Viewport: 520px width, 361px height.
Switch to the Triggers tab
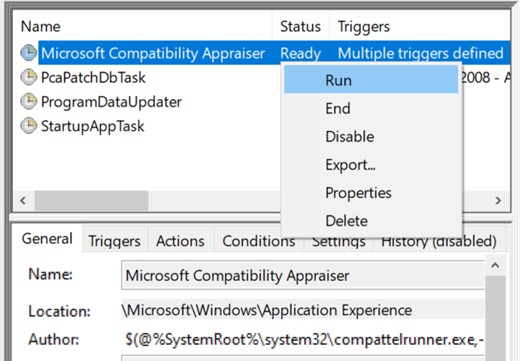(114, 241)
